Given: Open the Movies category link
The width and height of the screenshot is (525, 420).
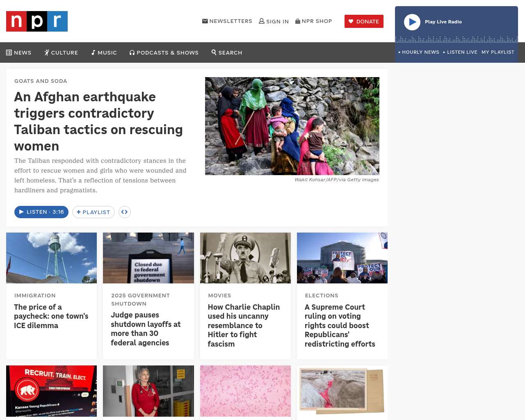Looking at the screenshot, I should (219, 295).
